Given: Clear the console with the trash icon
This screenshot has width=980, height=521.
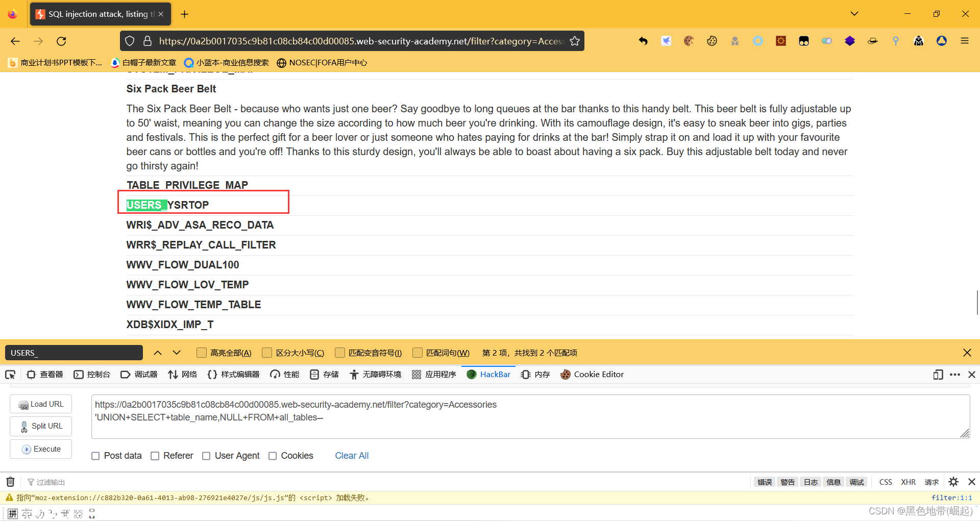Looking at the screenshot, I should (10, 482).
